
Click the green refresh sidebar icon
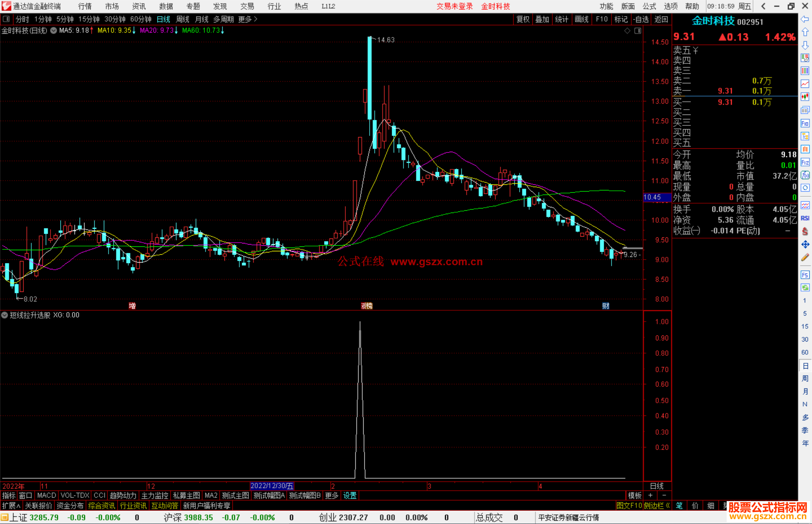coord(805,288)
